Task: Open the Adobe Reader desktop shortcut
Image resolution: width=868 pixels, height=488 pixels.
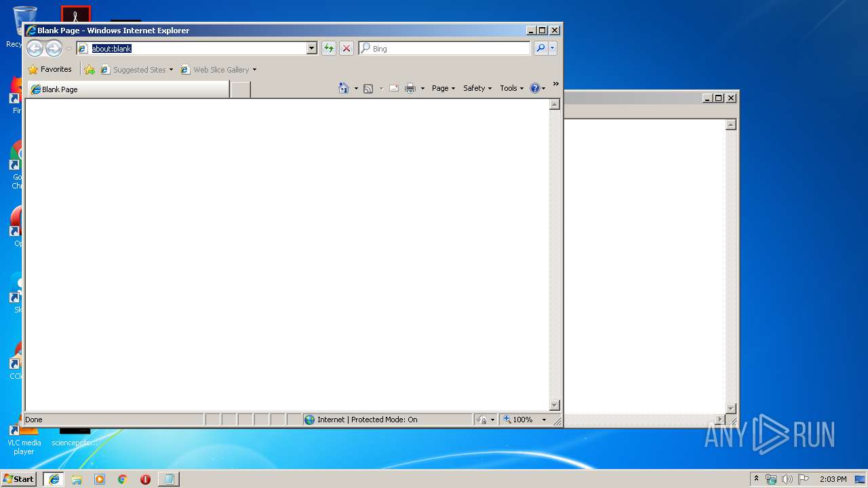Action: pyautogui.click(x=75, y=15)
